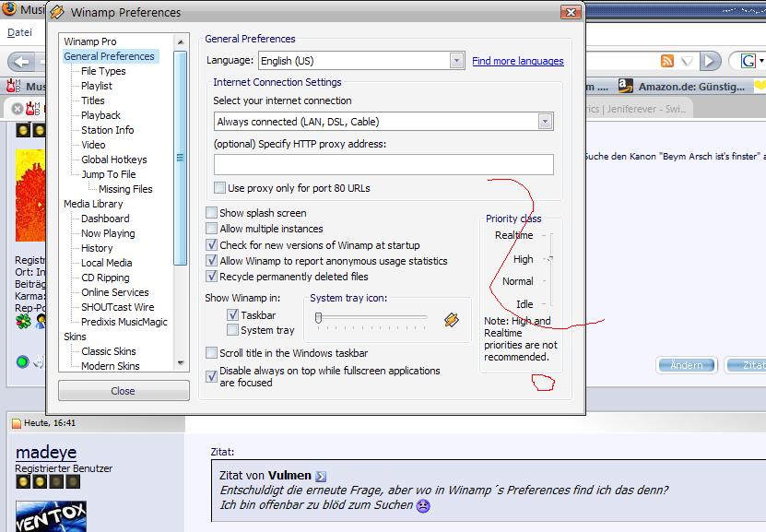Screen dimensions: 766x532
Task: Click the green online status indicator
Action: 22,362
